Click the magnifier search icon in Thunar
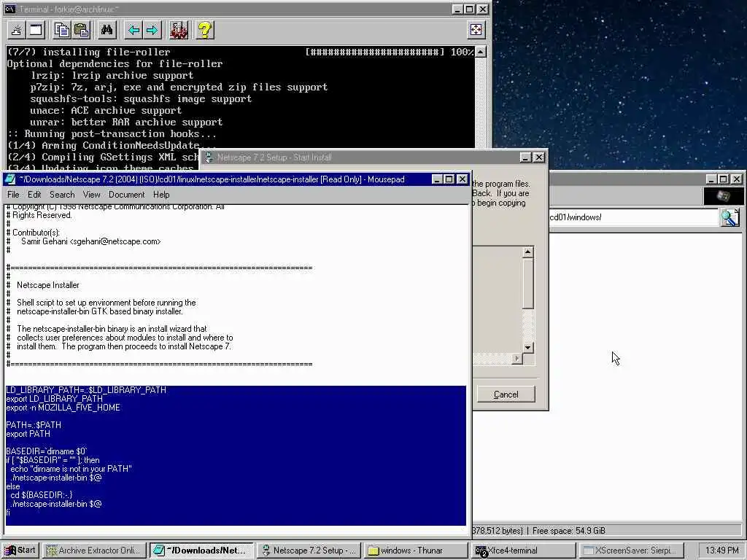Viewport: 747px width, 560px height. (x=729, y=217)
